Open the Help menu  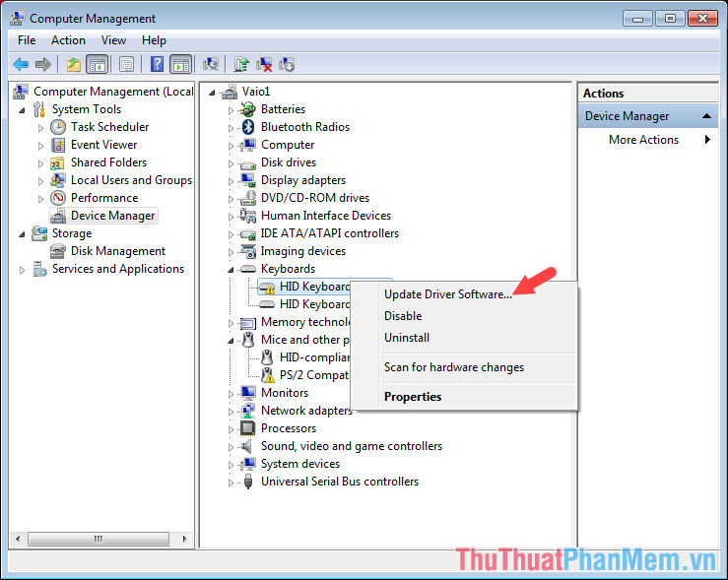click(x=154, y=40)
